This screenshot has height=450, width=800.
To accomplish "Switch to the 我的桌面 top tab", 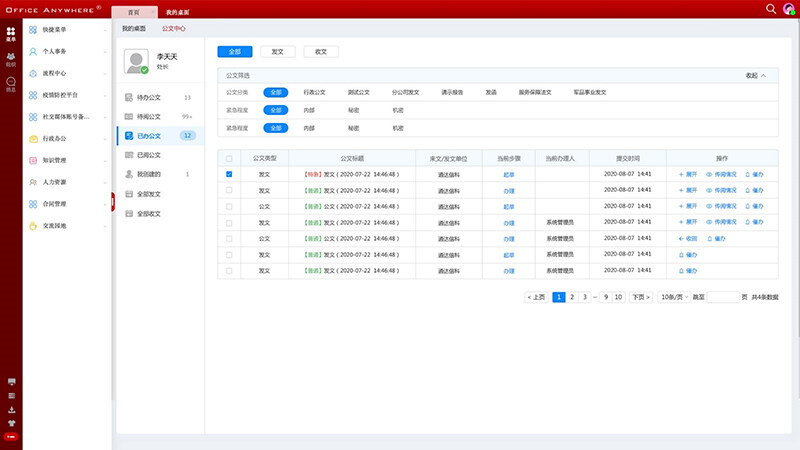I will click(x=177, y=13).
